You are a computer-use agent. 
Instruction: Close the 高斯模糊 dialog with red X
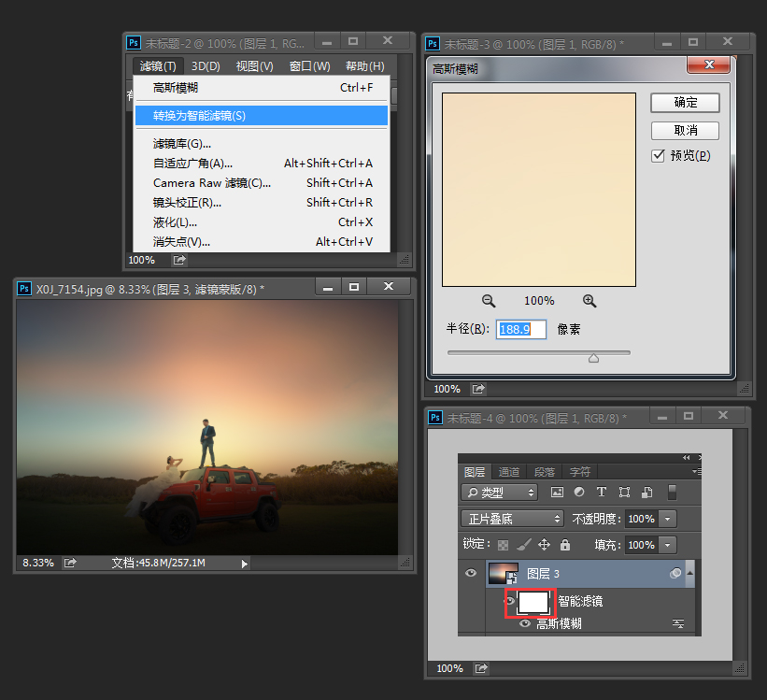709,64
